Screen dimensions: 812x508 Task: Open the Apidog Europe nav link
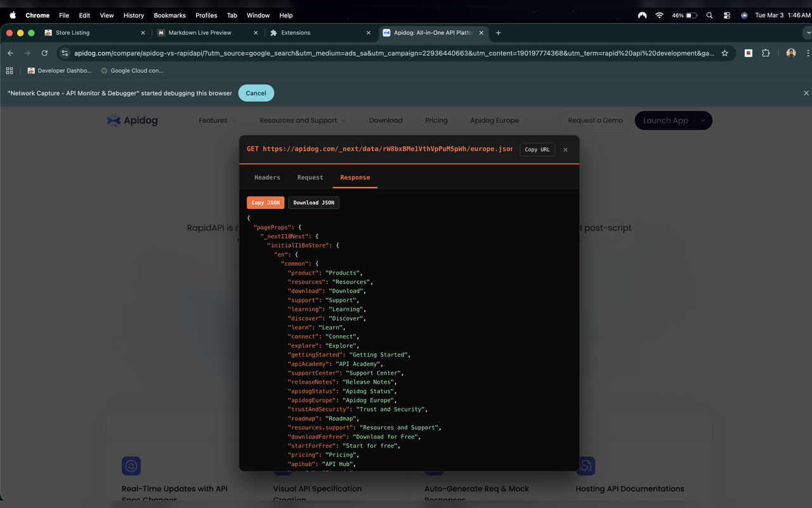click(495, 121)
